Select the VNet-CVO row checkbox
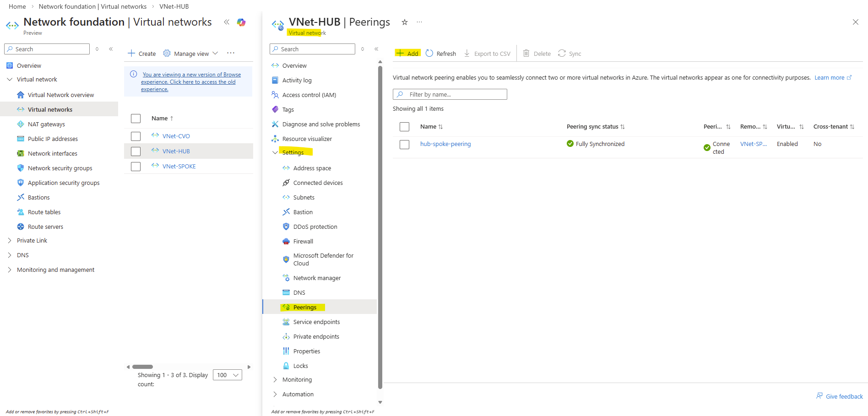The image size is (868, 416). pyautogui.click(x=136, y=136)
